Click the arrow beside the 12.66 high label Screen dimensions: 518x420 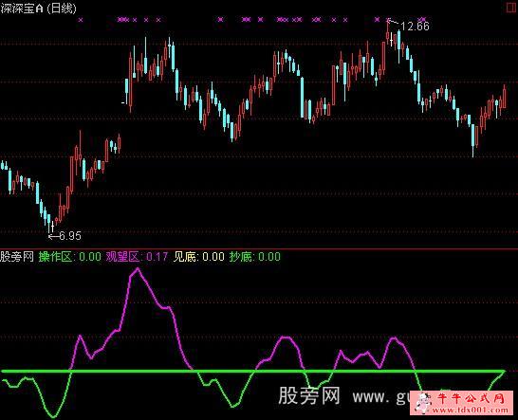(394, 22)
